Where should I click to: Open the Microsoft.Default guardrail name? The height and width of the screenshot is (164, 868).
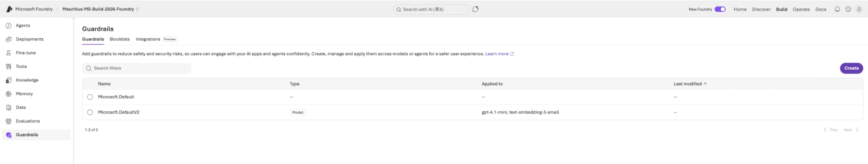coord(116,97)
